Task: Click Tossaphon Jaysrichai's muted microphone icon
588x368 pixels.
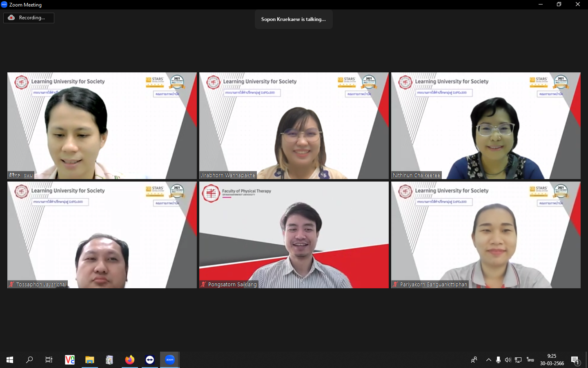Action: pyautogui.click(x=12, y=284)
